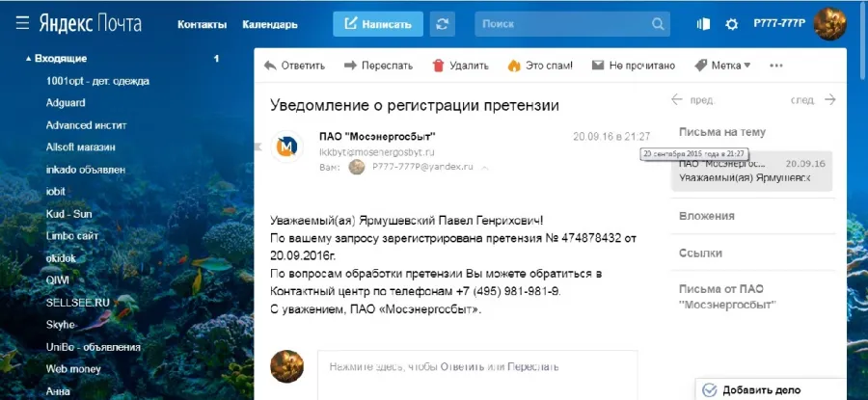Viewport: 868px width, 400px height.
Task: Click the user avatar in header
Action: (829, 24)
